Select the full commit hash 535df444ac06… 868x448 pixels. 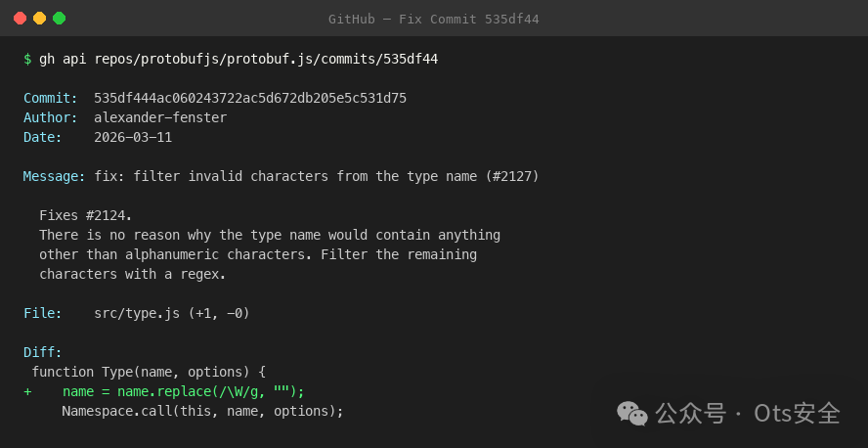[x=250, y=98]
